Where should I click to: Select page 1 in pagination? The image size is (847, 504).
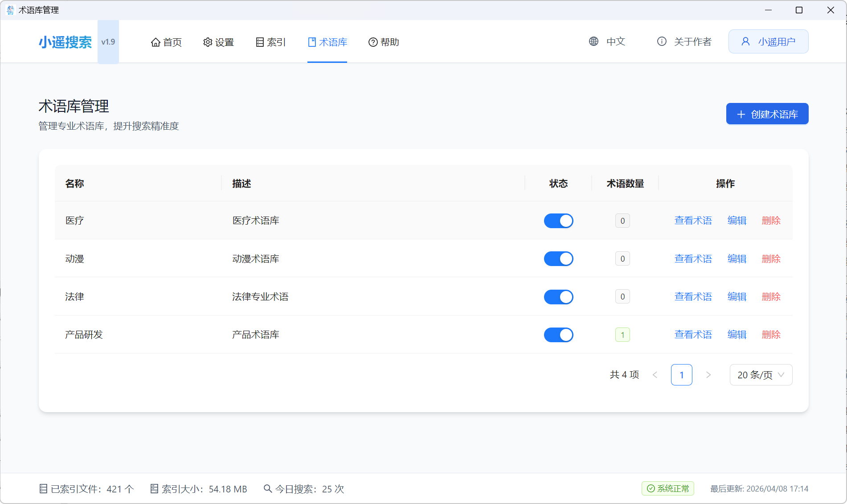pyautogui.click(x=681, y=375)
